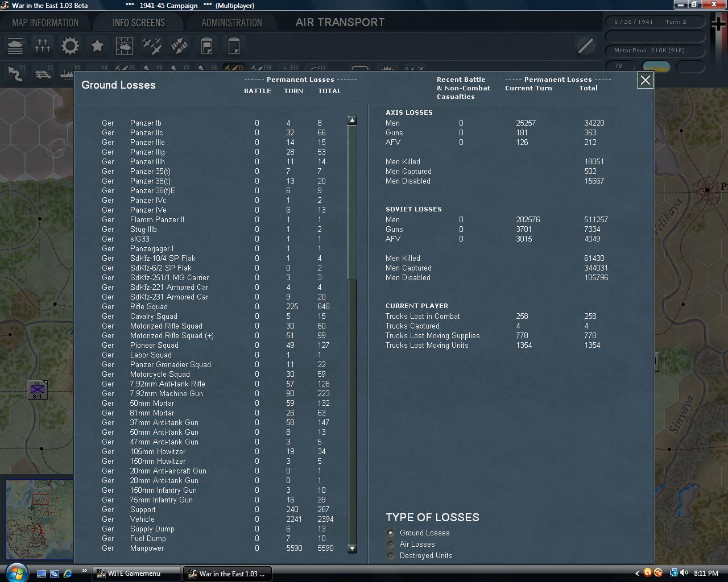Click the Motor Pool display
This screenshot has width=728, height=582.
click(654, 50)
